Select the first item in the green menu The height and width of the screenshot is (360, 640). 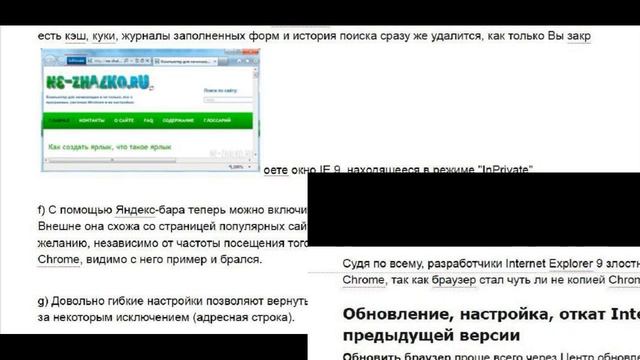click(x=60, y=120)
